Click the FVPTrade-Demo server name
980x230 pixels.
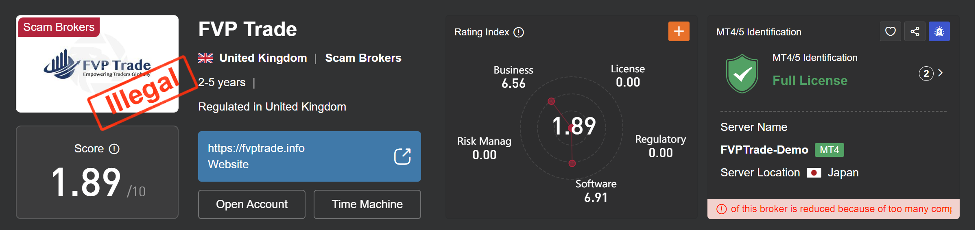tap(764, 150)
